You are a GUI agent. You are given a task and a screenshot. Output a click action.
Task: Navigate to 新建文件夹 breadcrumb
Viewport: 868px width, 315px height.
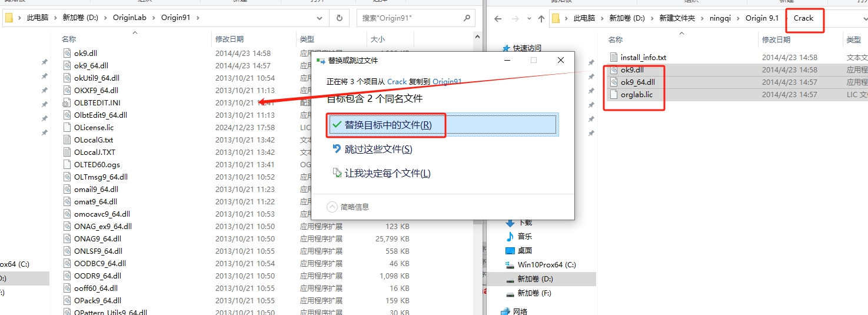pos(677,18)
